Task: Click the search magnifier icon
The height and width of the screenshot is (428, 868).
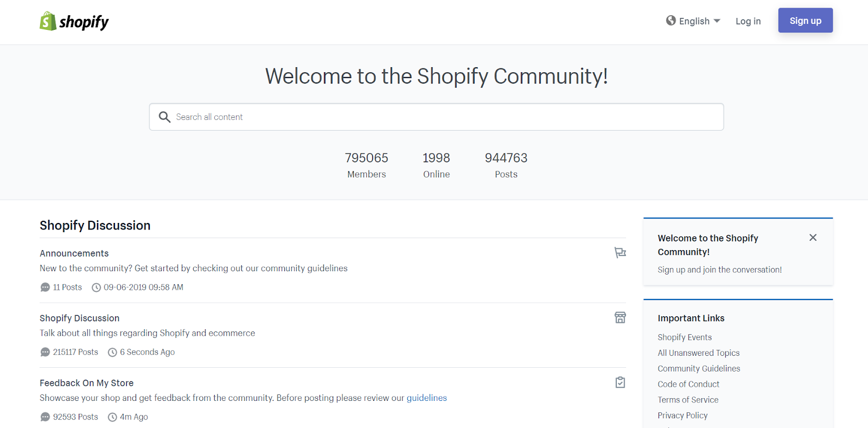Action: coord(164,117)
